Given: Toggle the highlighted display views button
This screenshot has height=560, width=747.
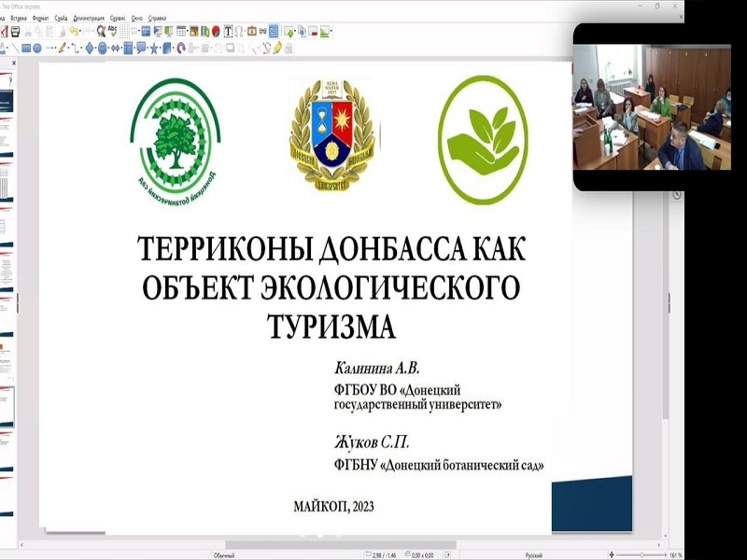Looking at the screenshot, I should pyautogui.click(x=274, y=31).
